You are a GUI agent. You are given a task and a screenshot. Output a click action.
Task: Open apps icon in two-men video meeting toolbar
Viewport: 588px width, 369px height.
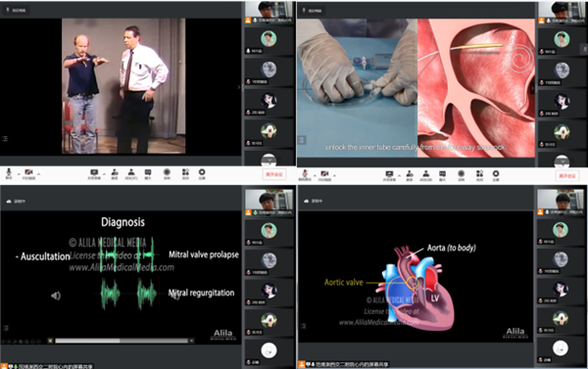(185, 173)
